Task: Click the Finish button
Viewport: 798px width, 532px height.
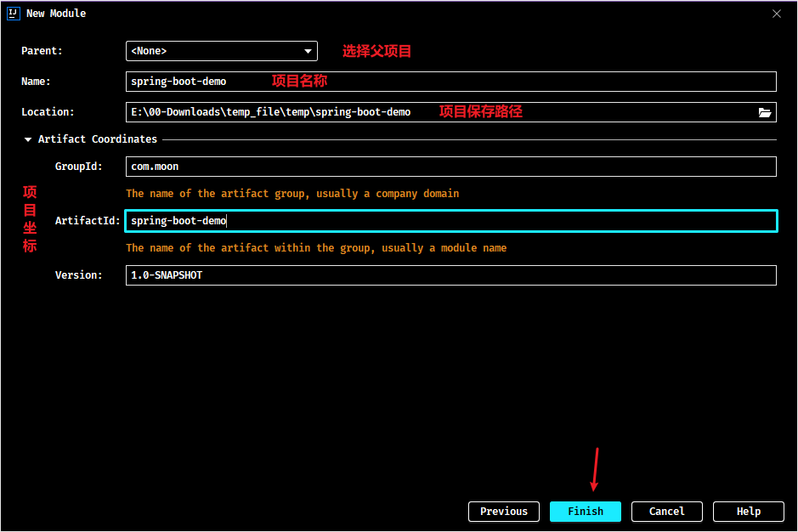Action: 586,511
